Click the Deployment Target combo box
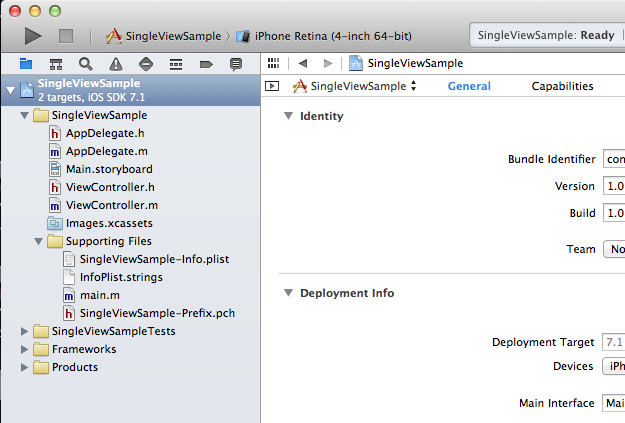 tap(613, 342)
